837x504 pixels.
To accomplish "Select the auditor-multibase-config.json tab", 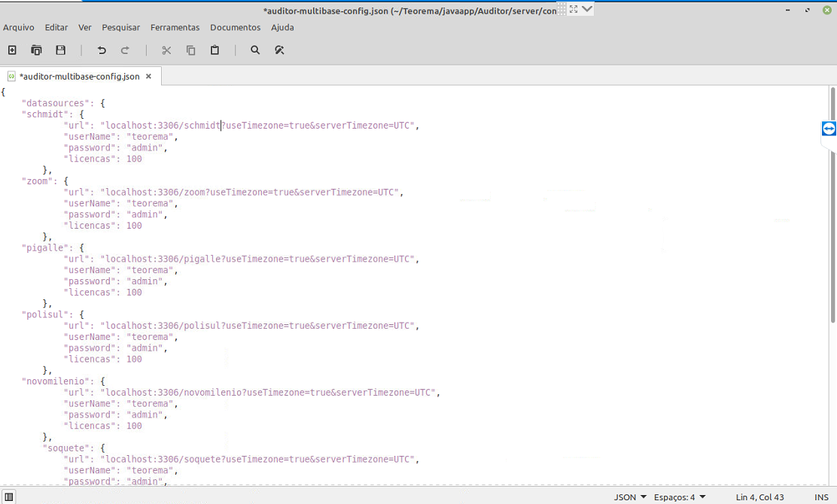I will pos(80,76).
